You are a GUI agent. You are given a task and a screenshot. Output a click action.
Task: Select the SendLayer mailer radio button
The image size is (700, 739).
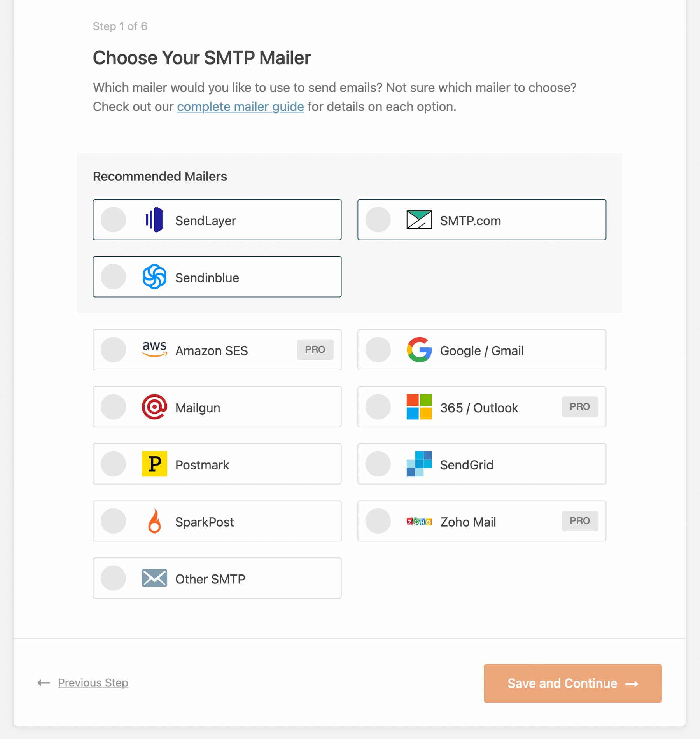tap(113, 220)
